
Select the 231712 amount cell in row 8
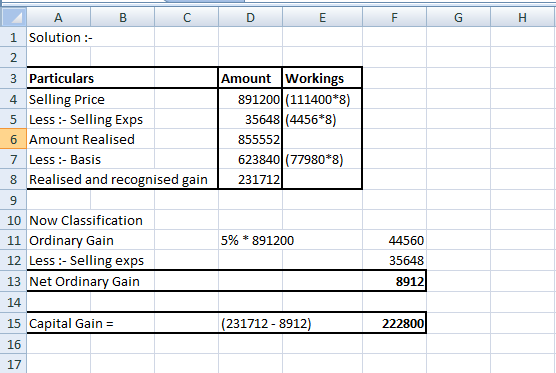click(x=250, y=179)
